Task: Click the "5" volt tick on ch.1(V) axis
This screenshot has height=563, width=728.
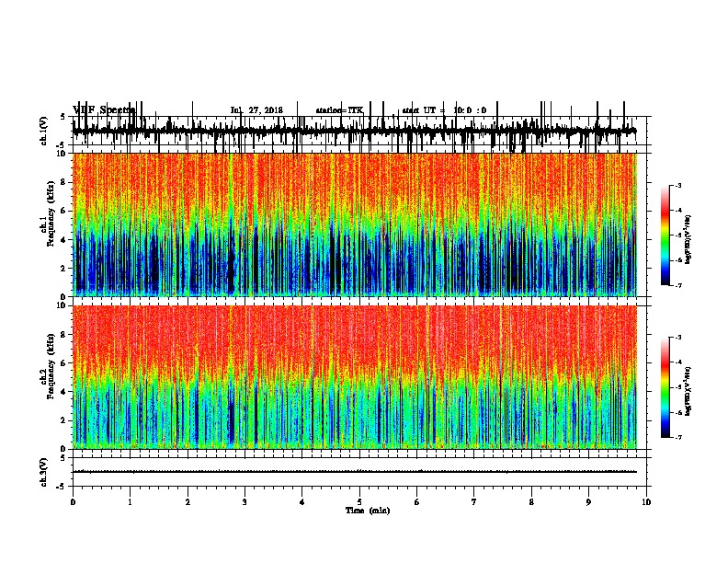Action: pos(63,117)
